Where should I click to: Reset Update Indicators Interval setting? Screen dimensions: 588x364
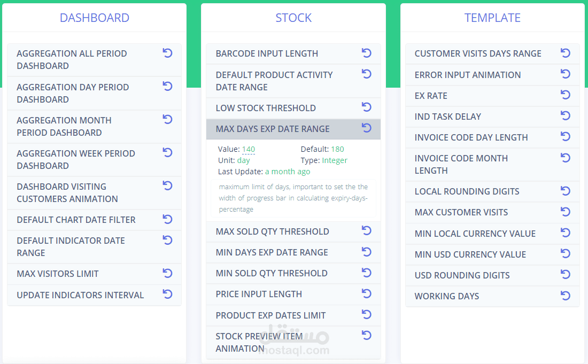point(167,295)
